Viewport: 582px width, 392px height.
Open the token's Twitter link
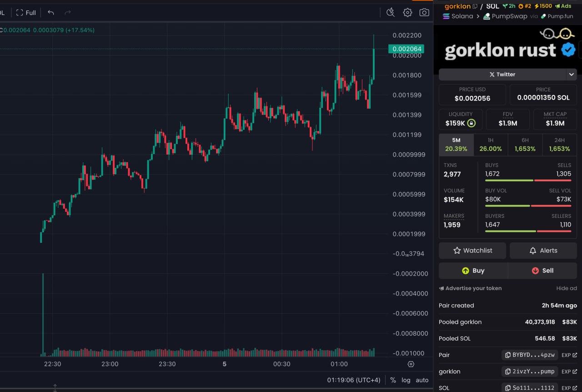502,74
